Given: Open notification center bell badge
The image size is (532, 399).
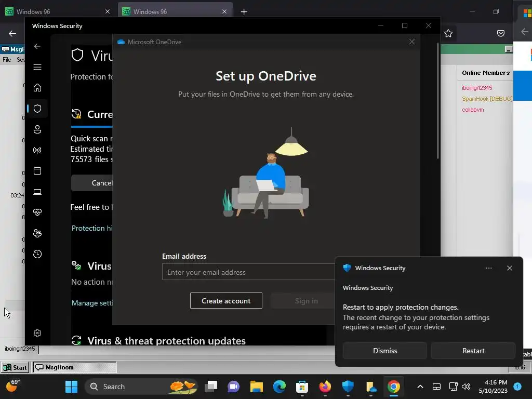Looking at the screenshot, I should (517, 387).
